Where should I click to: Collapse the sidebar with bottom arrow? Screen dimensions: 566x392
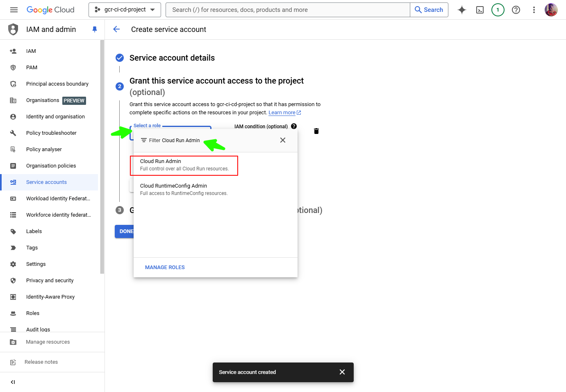pos(13,382)
